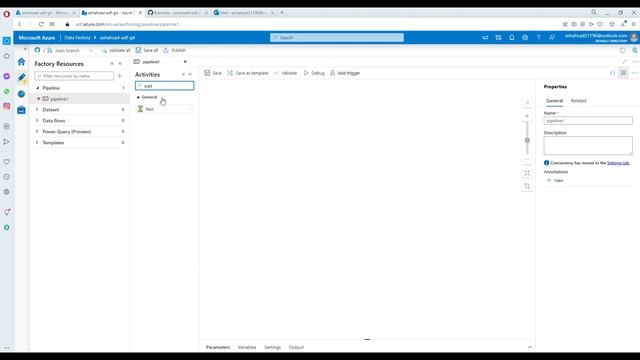
Task: Open the Add trigger menu
Action: pos(345,73)
